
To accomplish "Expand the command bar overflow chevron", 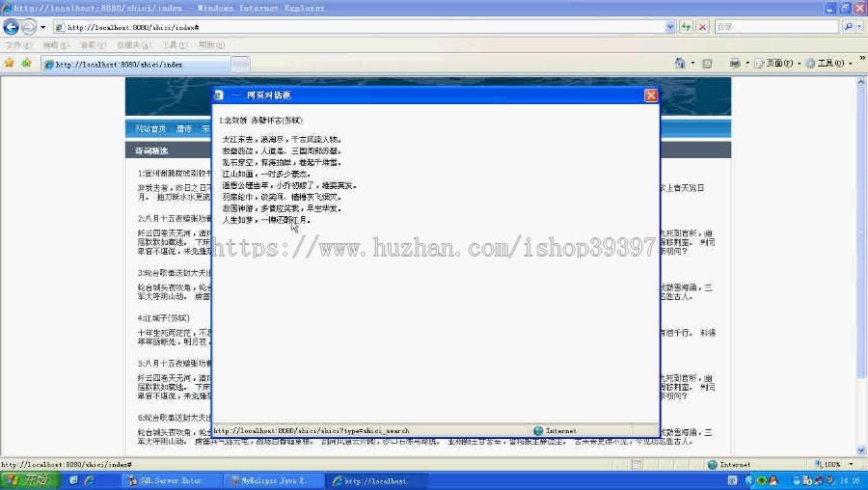I will [862, 59].
